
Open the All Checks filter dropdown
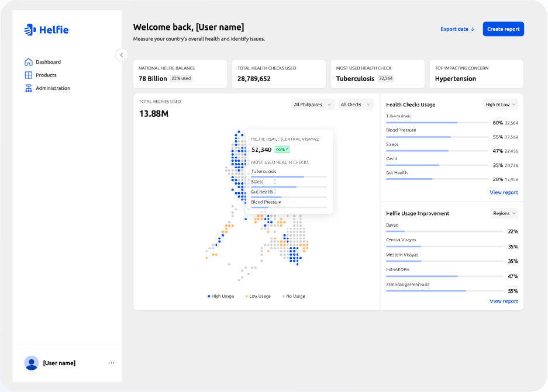click(356, 105)
